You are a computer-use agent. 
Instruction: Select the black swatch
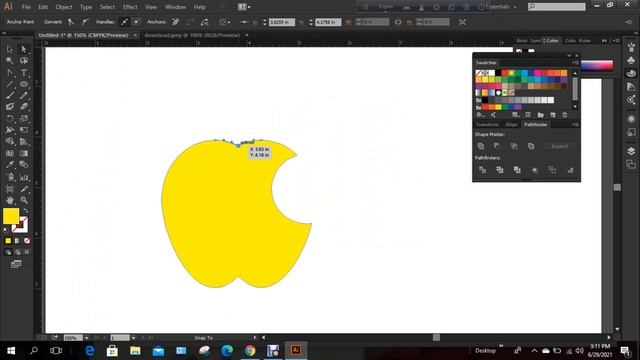tap(498, 73)
